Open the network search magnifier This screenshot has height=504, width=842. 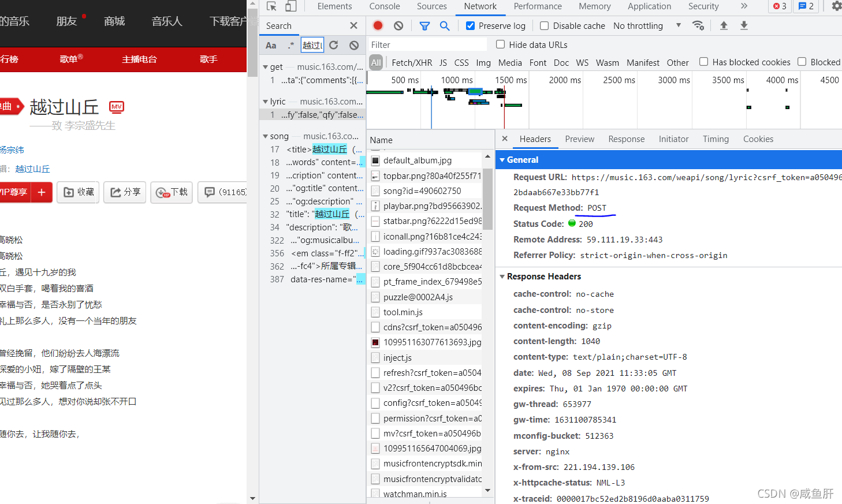point(445,25)
